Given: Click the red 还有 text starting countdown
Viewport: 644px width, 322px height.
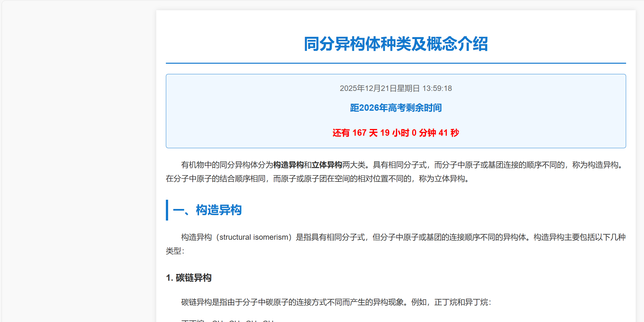Looking at the screenshot, I should pos(341,133).
